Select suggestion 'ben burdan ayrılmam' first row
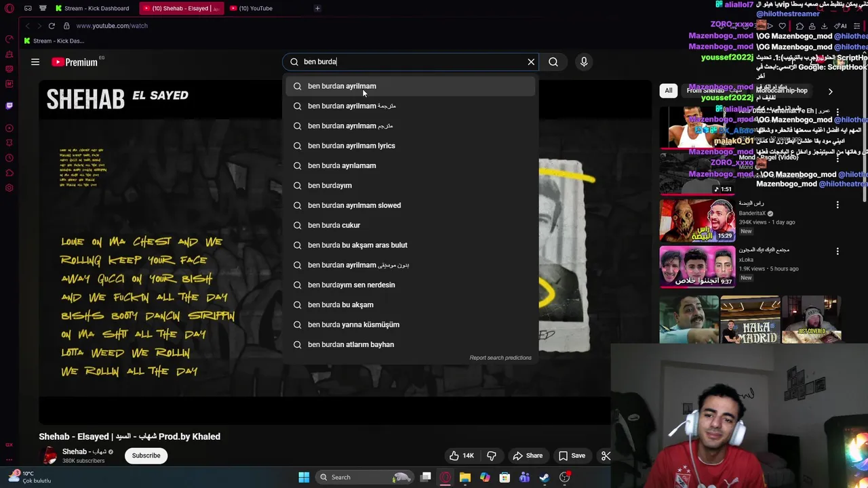 pyautogui.click(x=410, y=86)
